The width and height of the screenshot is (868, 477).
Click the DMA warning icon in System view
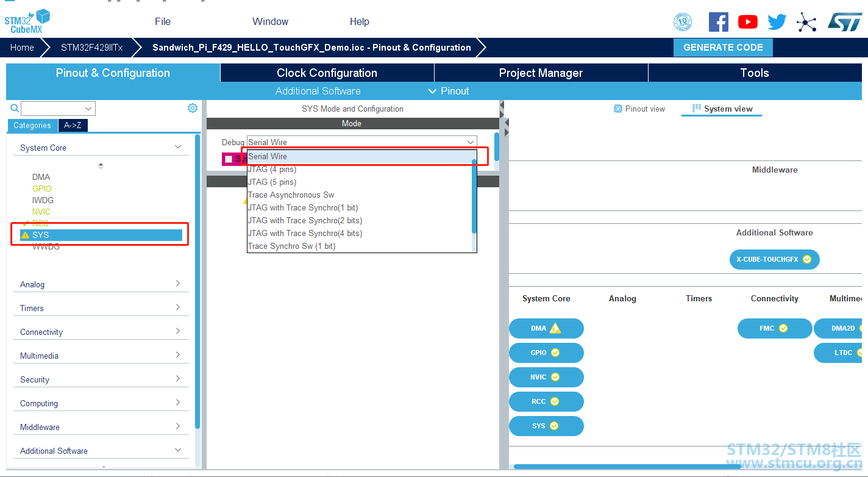coord(555,328)
